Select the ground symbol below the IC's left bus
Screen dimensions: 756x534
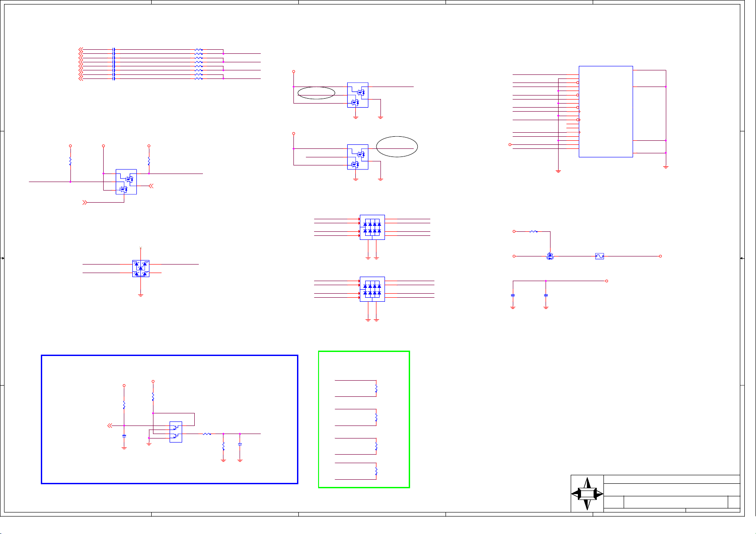pos(558,171)
